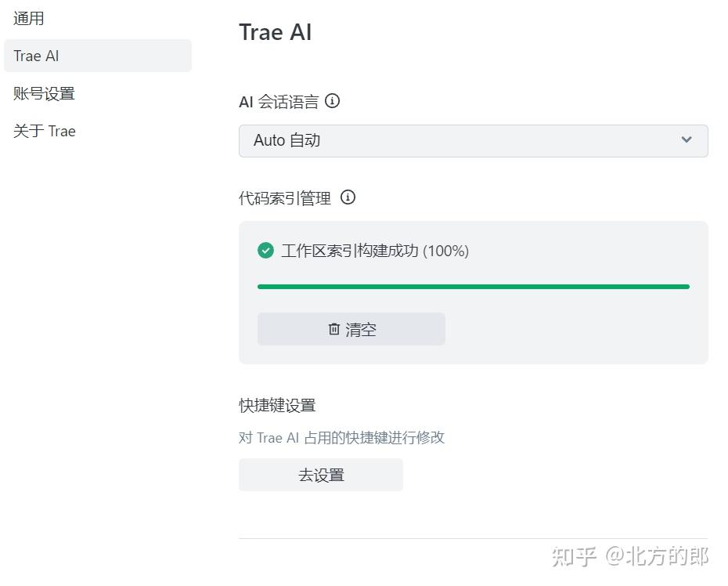Click the index completion checkmark badge

pyautogui.click(x=265, y=250)
